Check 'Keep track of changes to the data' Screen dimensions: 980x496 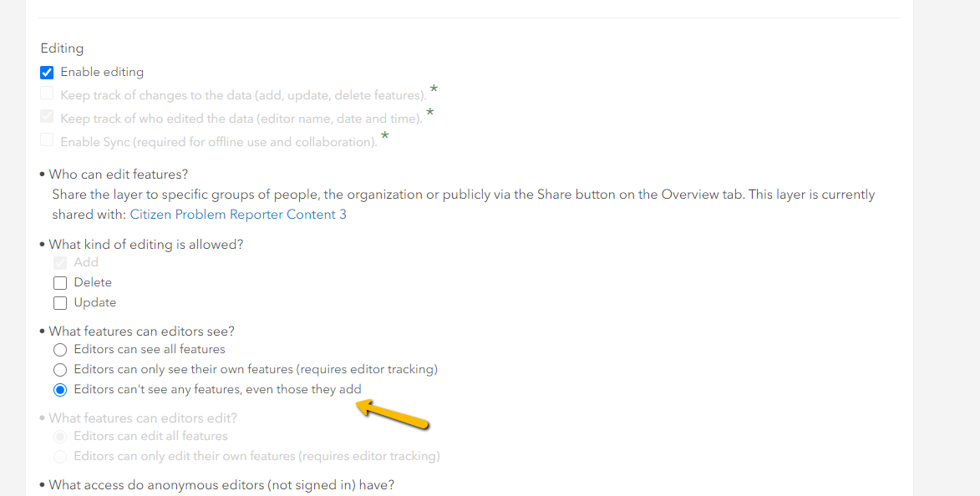click(x=47, y=94)
